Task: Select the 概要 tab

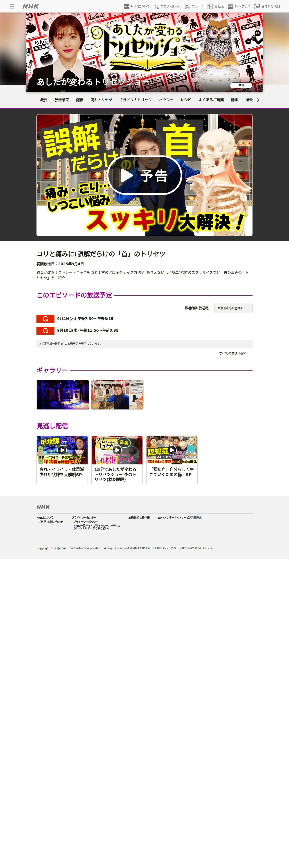Action: pos(44,100)
